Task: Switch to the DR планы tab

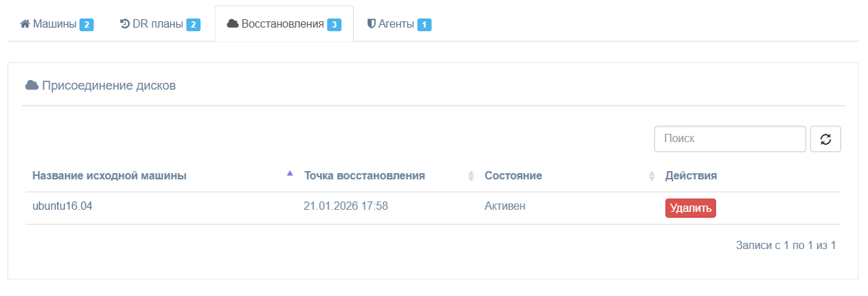Action: click(160, 24)
